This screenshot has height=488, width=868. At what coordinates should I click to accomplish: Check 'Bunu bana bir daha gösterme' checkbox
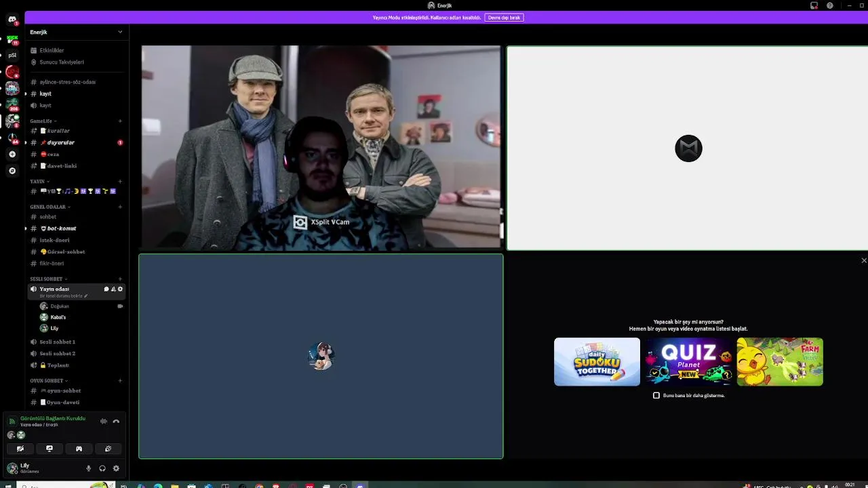point(656,395)
